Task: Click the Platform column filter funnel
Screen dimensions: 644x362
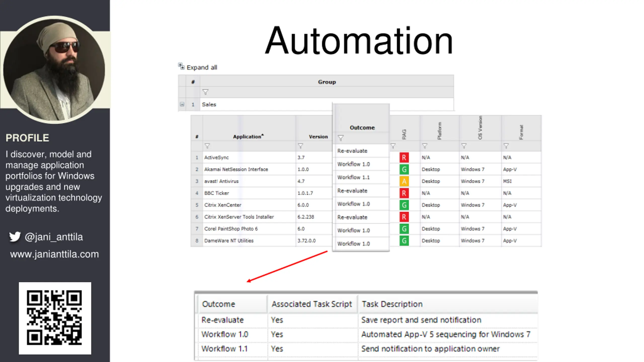Action: (425, 146)
